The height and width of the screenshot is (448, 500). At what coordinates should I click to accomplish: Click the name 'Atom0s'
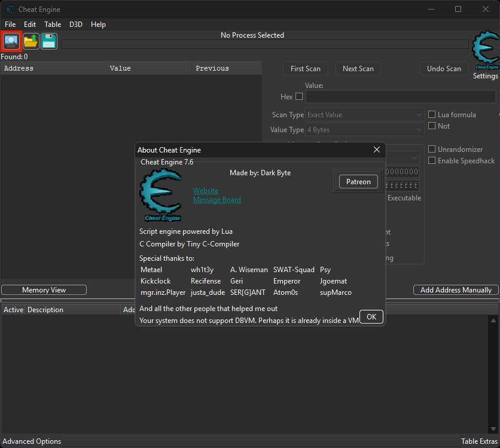point(285,292)
